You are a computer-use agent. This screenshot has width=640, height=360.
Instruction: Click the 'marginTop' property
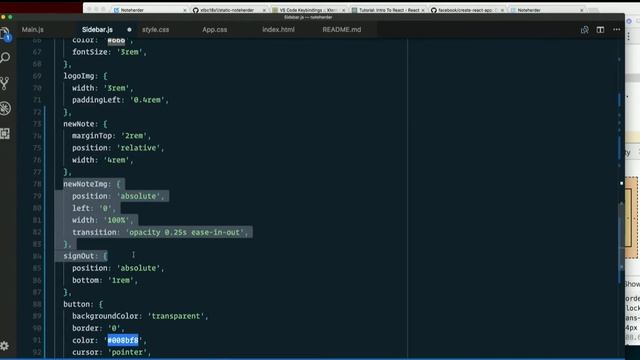92,136
